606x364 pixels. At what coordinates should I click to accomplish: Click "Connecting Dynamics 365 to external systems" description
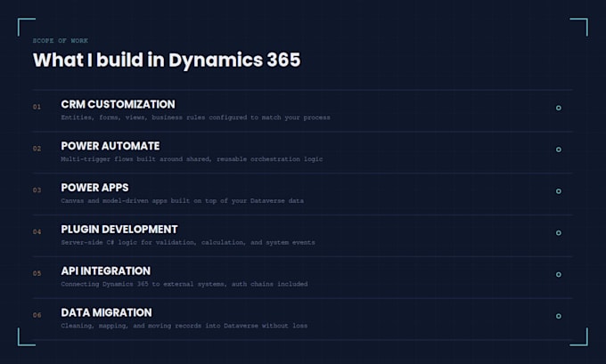point(184,284)
